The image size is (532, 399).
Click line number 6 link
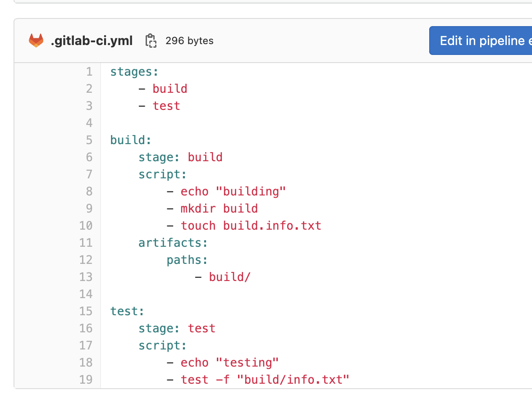[x=89, y=157]
